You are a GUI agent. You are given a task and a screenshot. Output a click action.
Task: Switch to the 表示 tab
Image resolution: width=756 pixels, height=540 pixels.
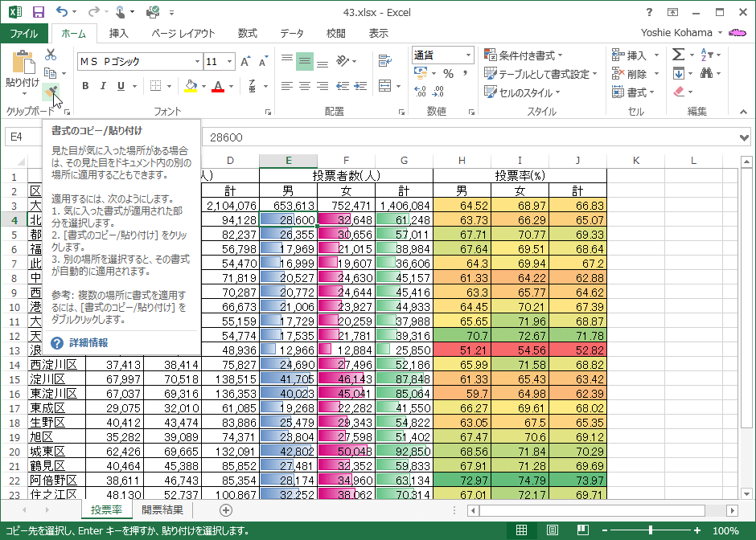379,33
